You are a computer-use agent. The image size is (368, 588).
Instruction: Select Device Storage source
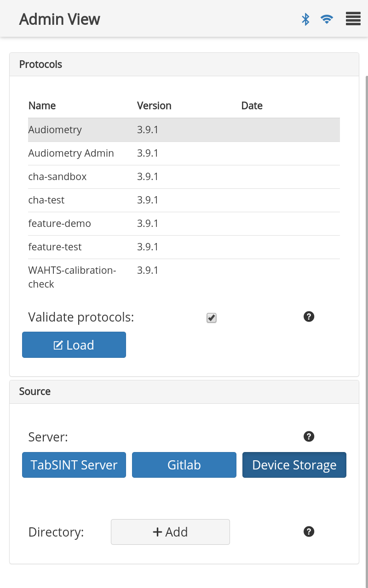pyautogui.click(x=294, y=465)
